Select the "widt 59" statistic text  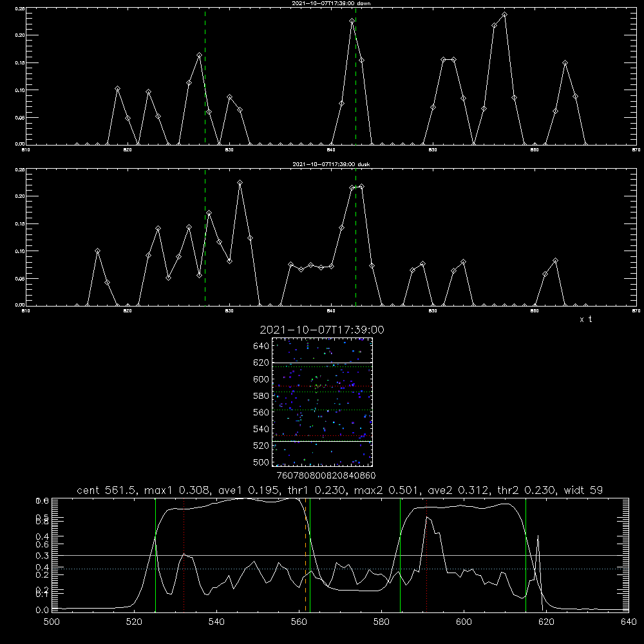tap(583, 490)
